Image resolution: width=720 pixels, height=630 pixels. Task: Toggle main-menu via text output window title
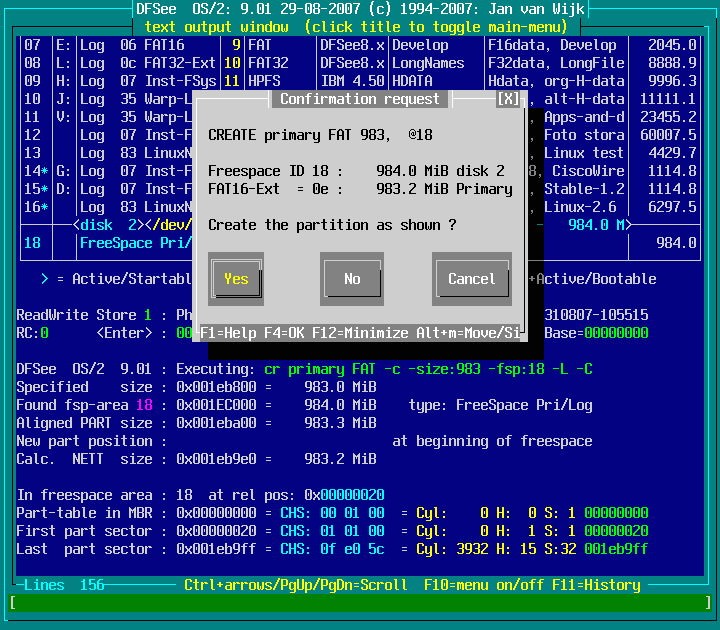coord(359,27)
